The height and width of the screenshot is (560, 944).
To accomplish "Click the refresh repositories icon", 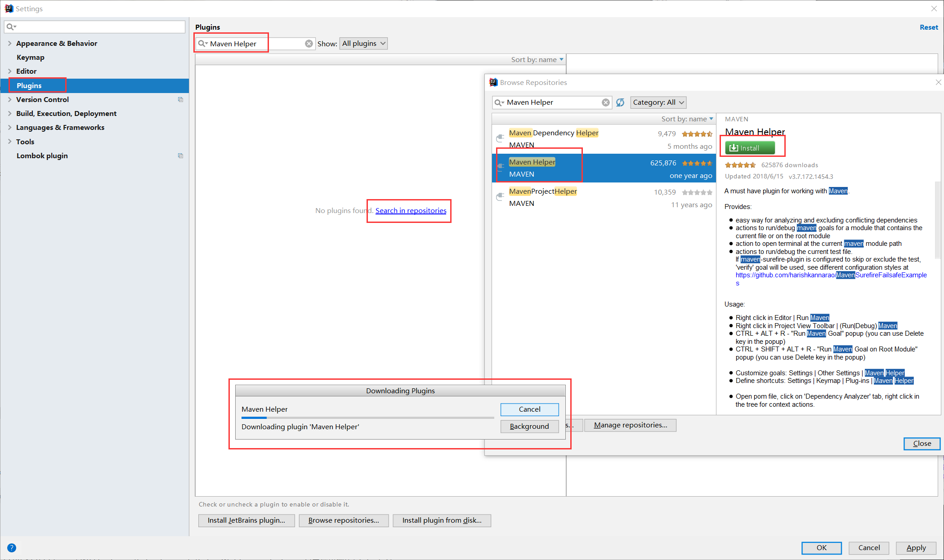I will (620, 102).
